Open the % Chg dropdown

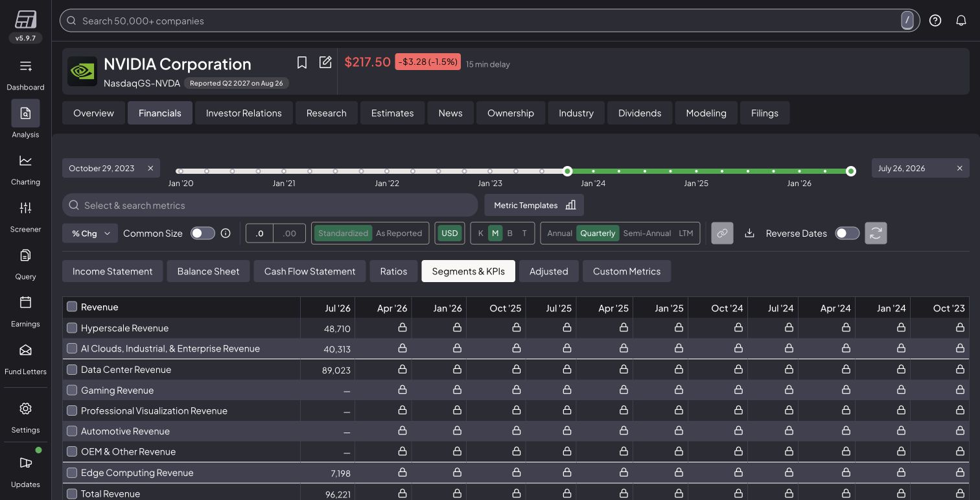[90, 233]
